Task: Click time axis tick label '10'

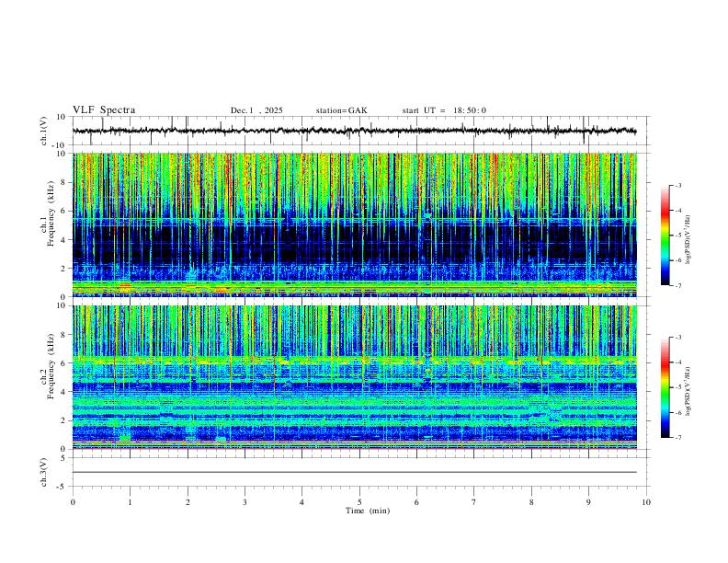Action: coord(646,502)
